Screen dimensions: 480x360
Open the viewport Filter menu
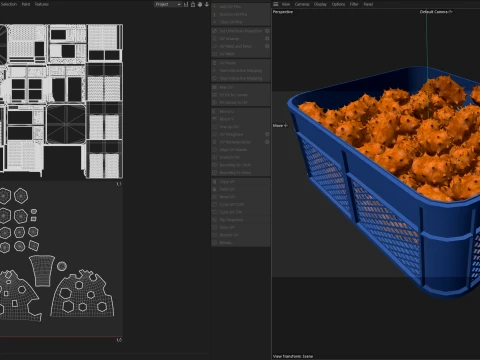point(354,4)
